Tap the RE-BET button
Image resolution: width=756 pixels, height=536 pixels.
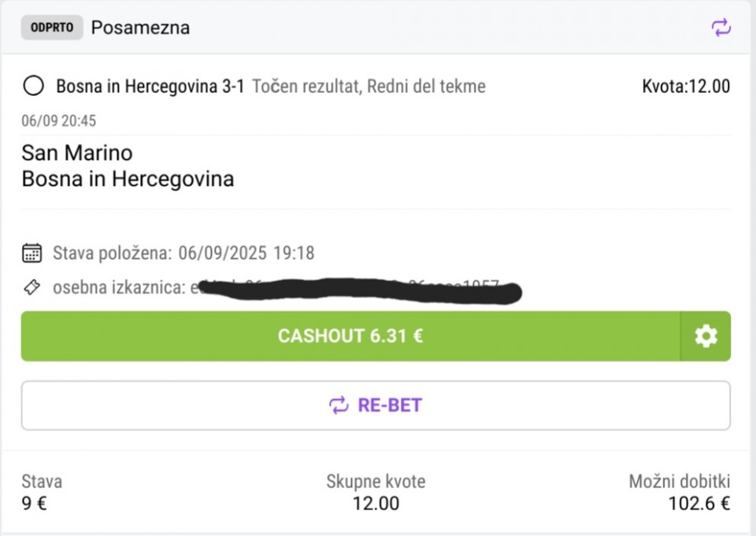tap(376, 405)
